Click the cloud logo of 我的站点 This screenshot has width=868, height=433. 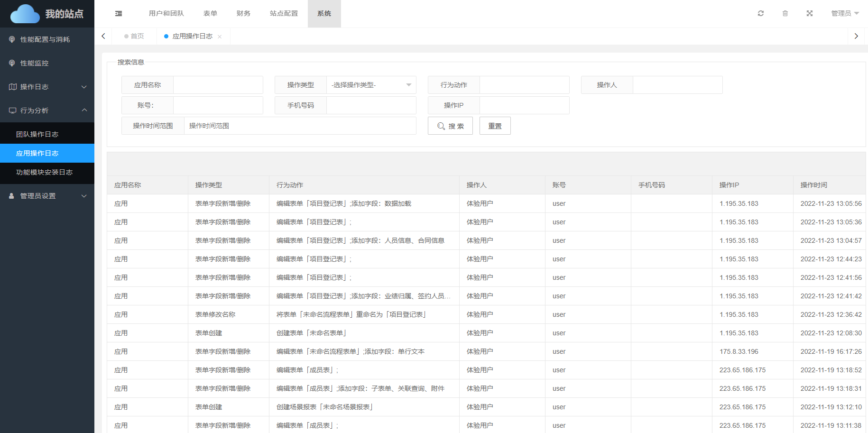(25, 14)
